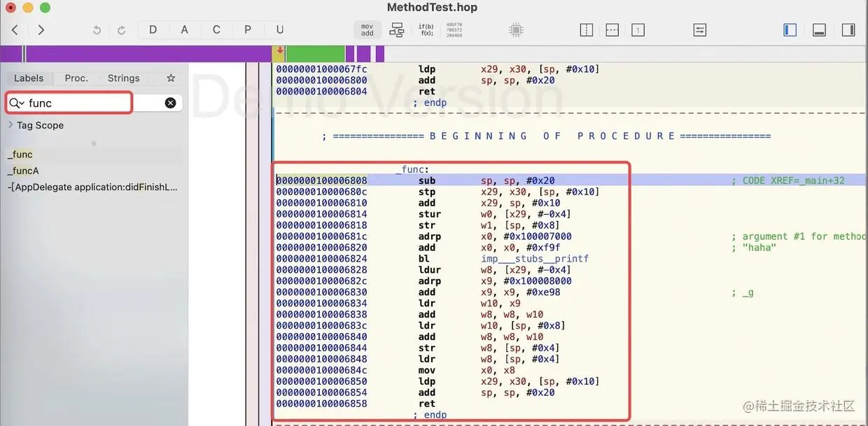Mark selection as Undefined with U button
868x426 pixels.
click(x=280, y=29)
